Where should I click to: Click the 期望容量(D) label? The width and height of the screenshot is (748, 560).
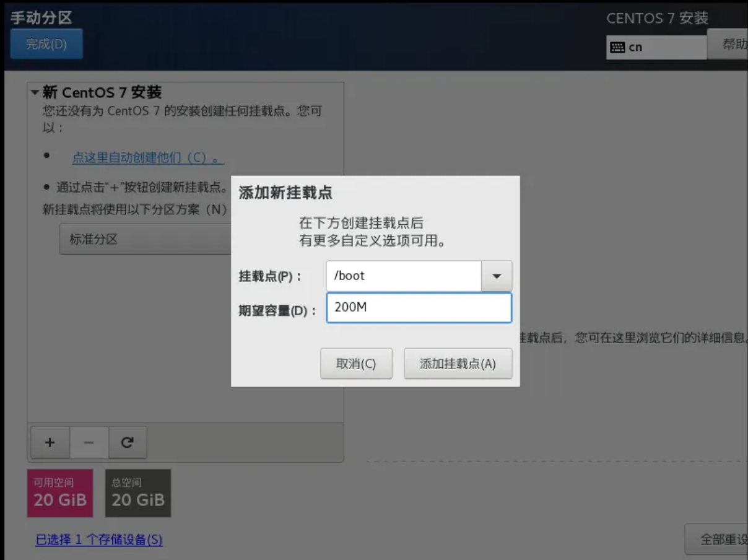coord(277,311)
